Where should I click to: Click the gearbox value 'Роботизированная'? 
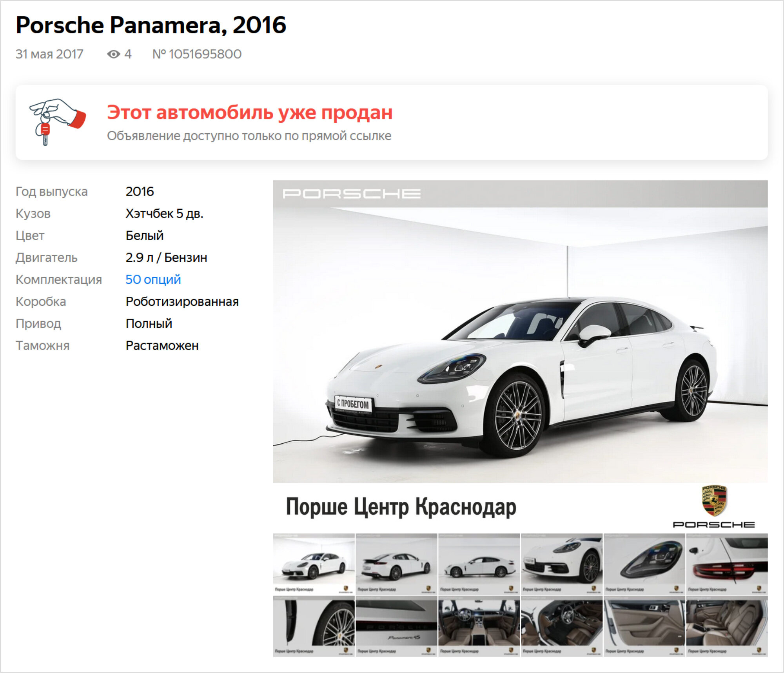(x=182, y=301)
